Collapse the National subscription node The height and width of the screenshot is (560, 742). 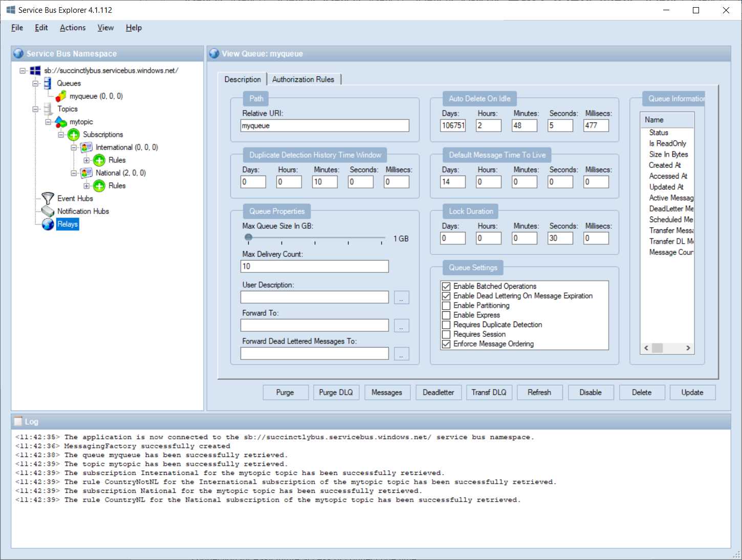point(74,173)
